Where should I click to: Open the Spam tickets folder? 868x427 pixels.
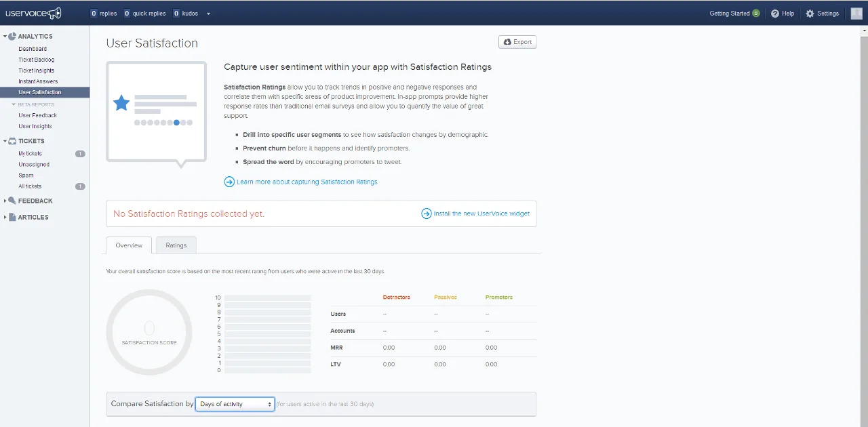(x=26, y=176)
